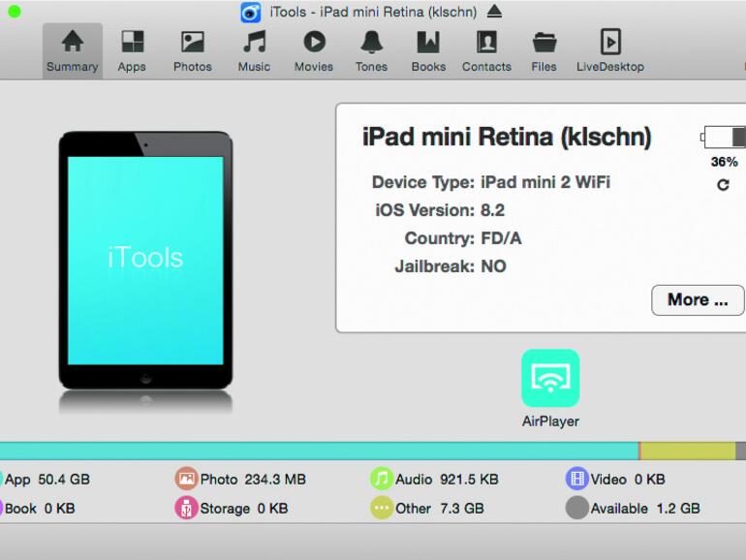Eject the iPad via the title bar
The width and height of the screenshot is (746, 560).
click(494, 11)
